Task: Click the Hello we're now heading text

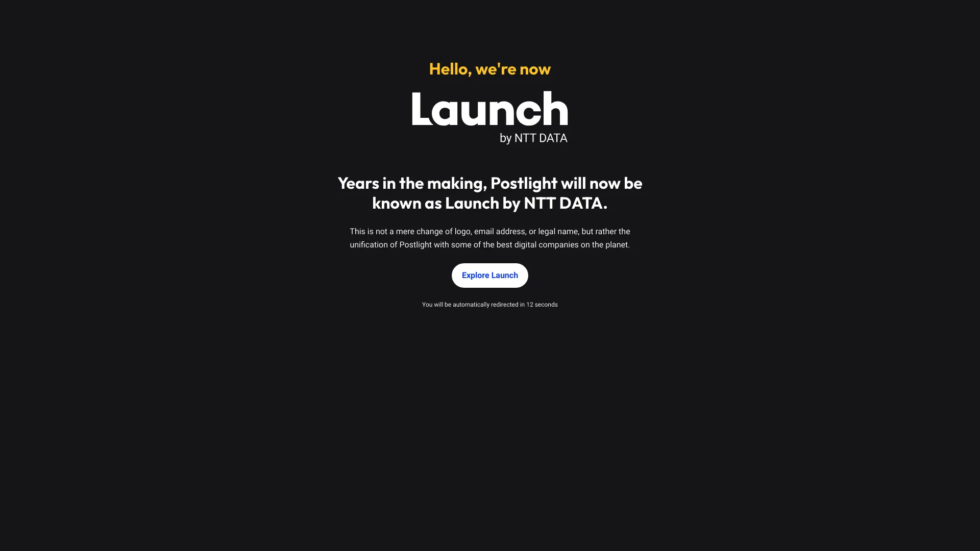Action: (x=489, y=68)
